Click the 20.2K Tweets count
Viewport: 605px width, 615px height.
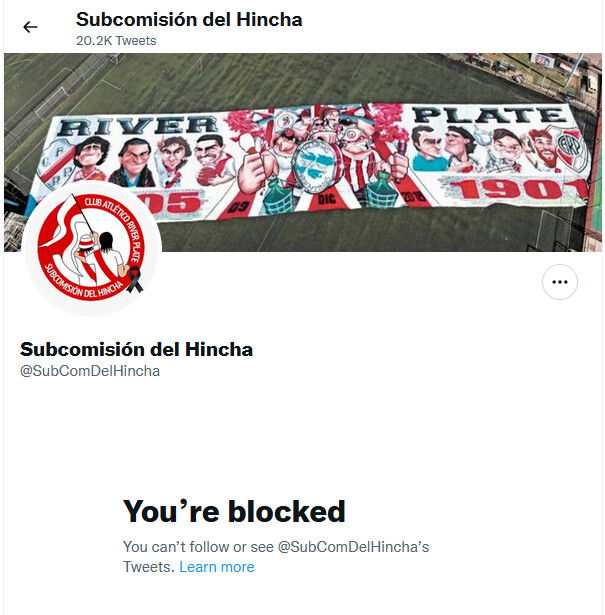pyautogui.click(x=116, y=41)
